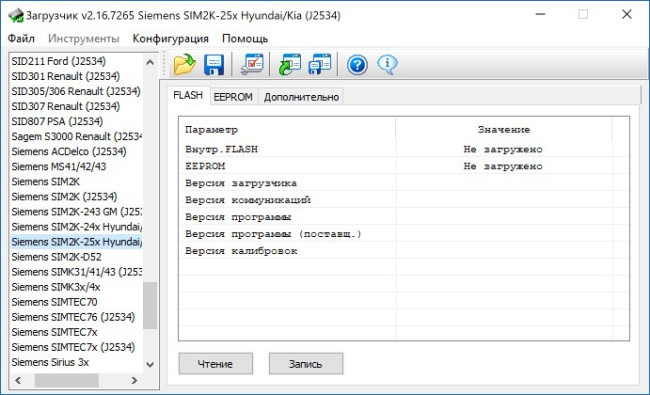Screen dimensions: 650x395
Task: Click horizontal scrollbar left arrow
Action: pyautogui.click(x=18, y=380)
